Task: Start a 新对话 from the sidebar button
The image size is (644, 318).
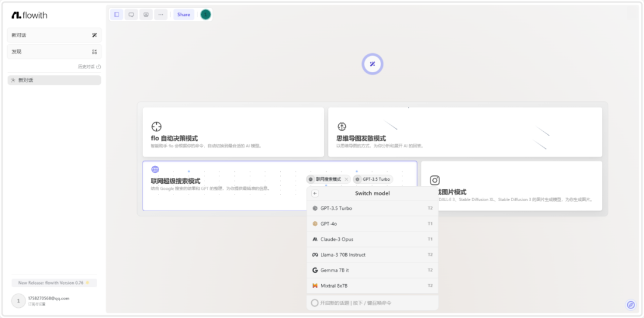Action: point(54,35)
